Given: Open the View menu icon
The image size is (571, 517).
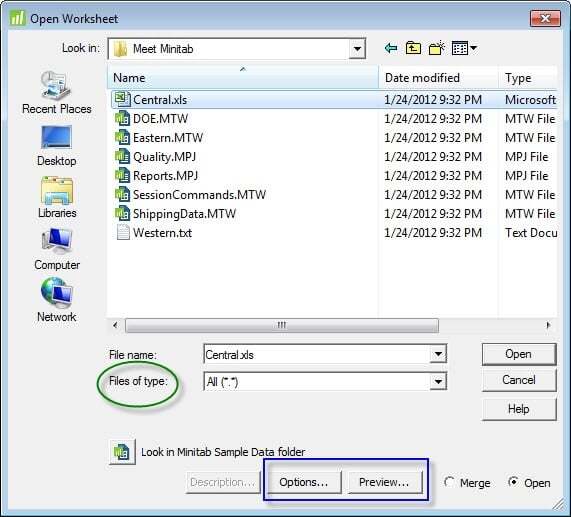Looking at the screenshot, I should click(x=464, y=48).
